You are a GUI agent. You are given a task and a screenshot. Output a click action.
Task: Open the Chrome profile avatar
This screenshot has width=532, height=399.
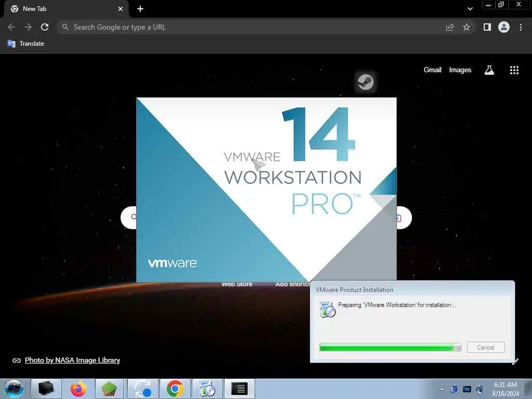coord(504,27)
